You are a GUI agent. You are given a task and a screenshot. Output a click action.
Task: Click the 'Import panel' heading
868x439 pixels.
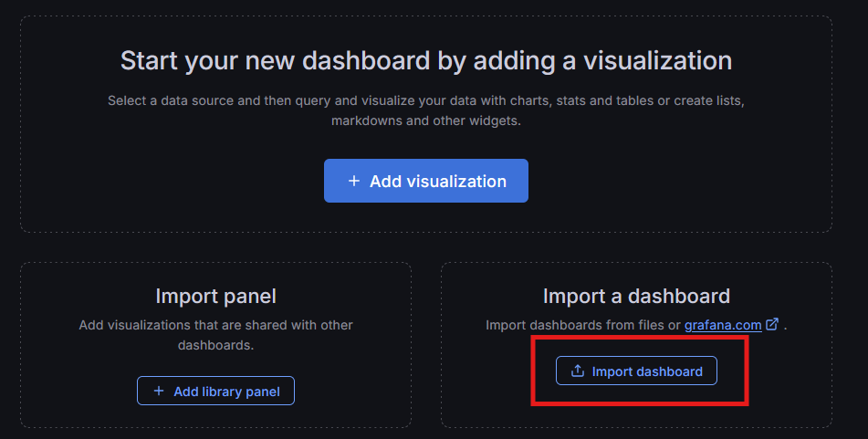[x=215, y=296]
